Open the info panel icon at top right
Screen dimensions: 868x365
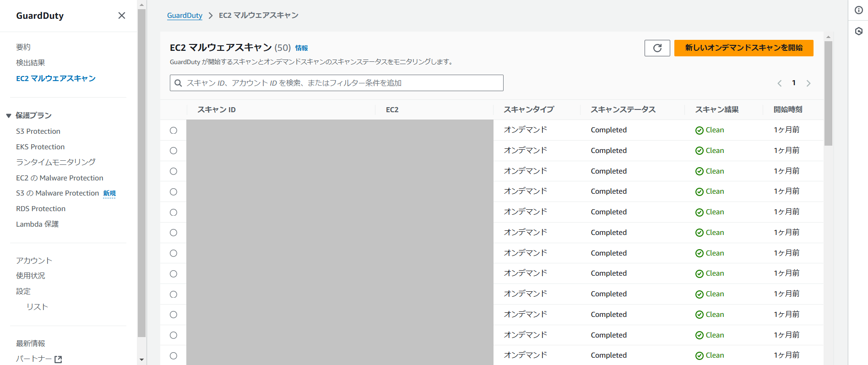859,10
